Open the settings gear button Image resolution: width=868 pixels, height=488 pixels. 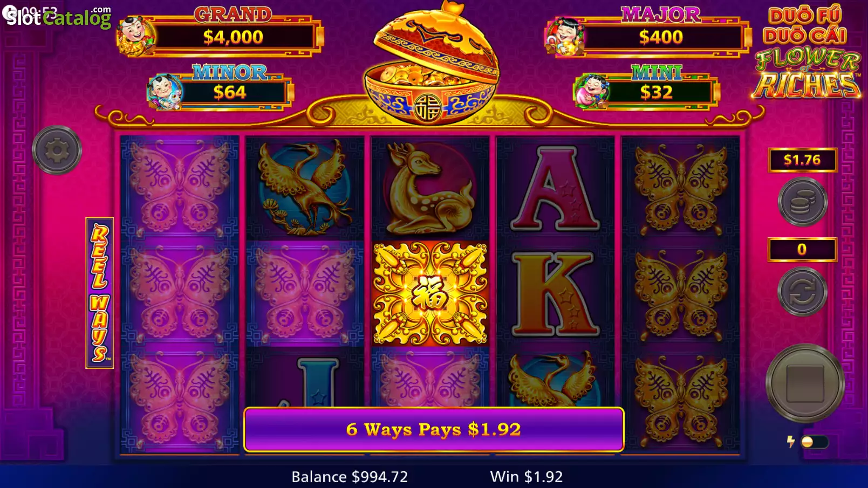pos(57,150)
